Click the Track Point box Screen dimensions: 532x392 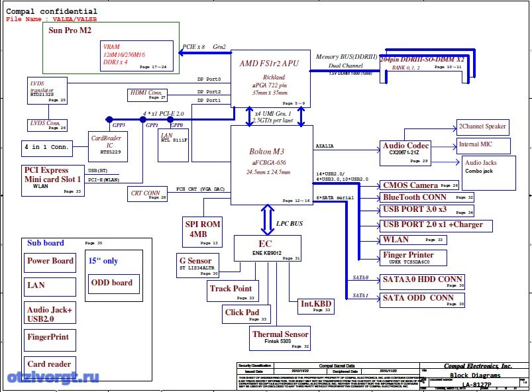click(x=233, y=291)
